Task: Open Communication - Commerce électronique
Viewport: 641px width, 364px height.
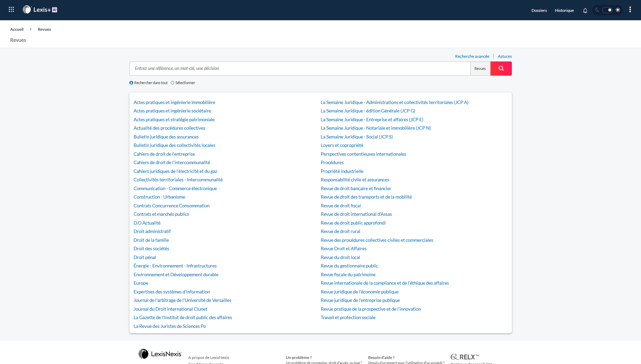Action: click(x=175, y=188)
